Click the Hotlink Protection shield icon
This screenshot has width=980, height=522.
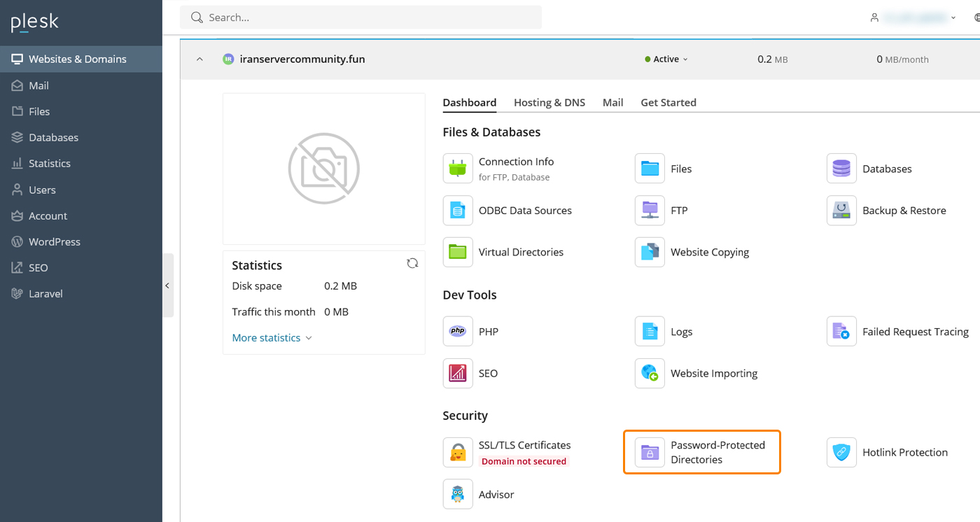tap(841, 453)
